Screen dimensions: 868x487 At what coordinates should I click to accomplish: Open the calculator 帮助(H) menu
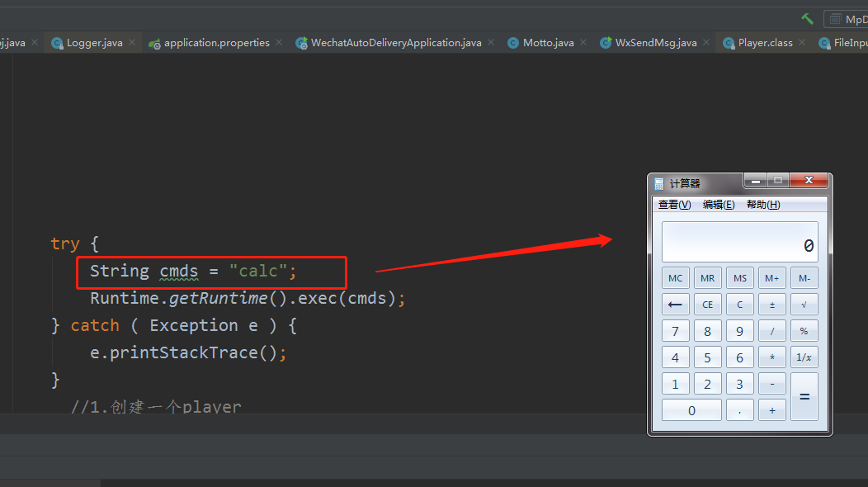pos(763,205)
